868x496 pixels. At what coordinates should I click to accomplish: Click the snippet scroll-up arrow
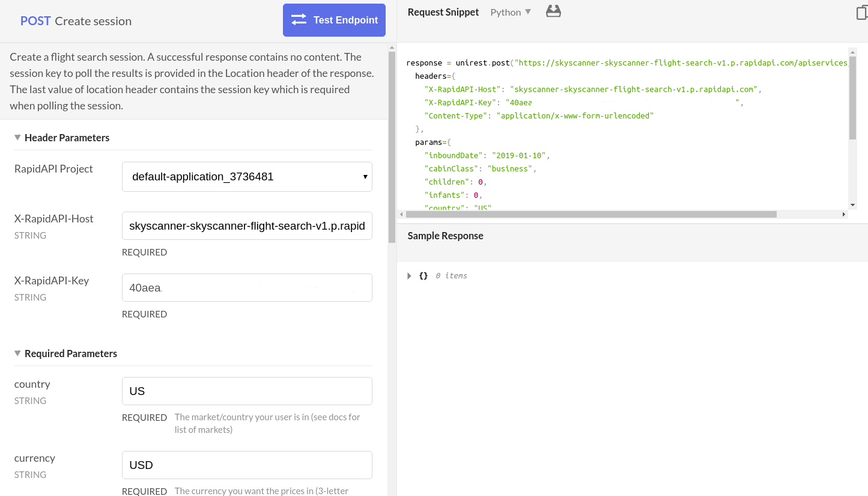852,52
